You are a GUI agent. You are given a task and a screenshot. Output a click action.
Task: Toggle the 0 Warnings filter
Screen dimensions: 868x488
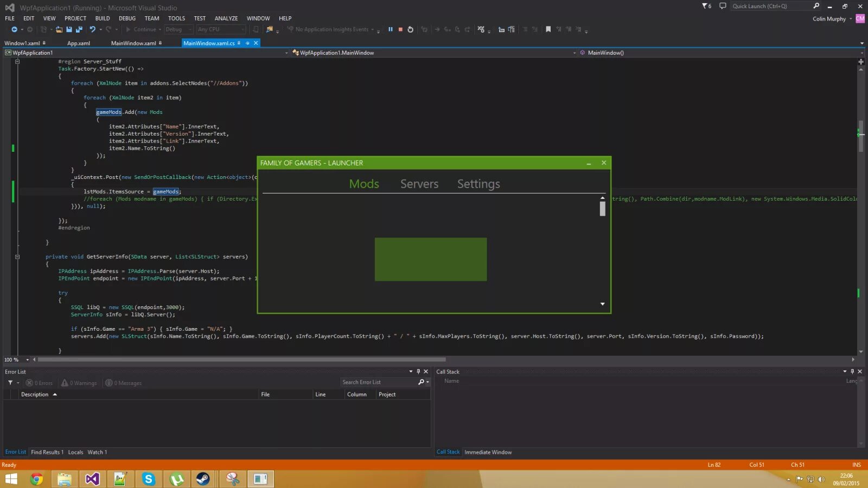pos(79,383)
